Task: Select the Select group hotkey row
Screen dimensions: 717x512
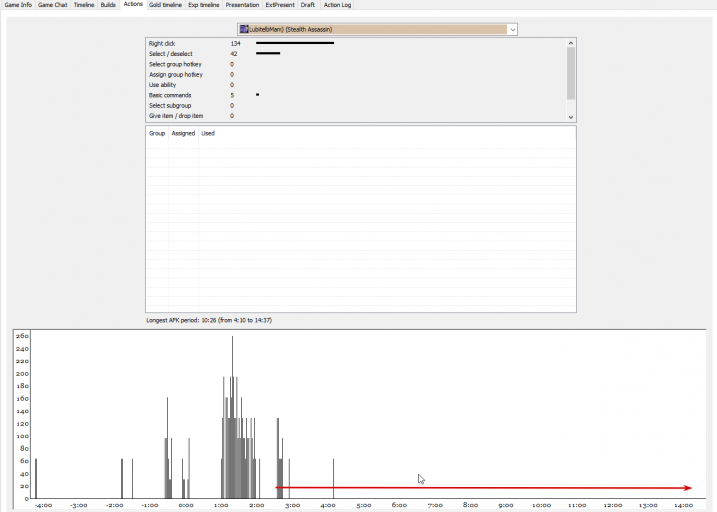Action: [357, 64]
